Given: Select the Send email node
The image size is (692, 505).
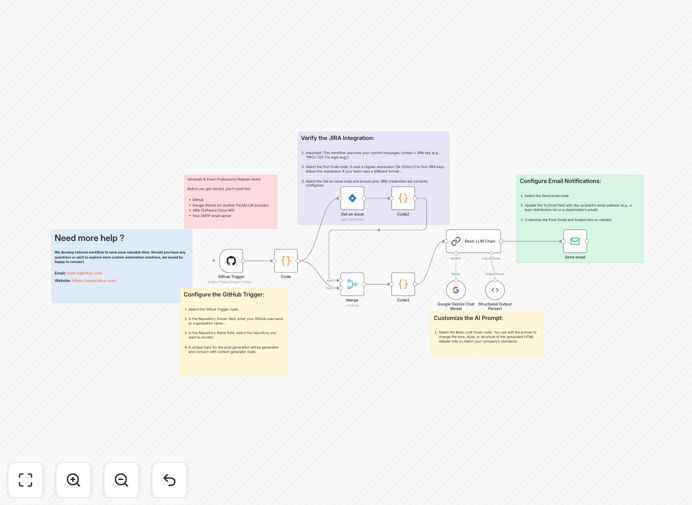Looking at the screenshot, I should coord(575,241).
